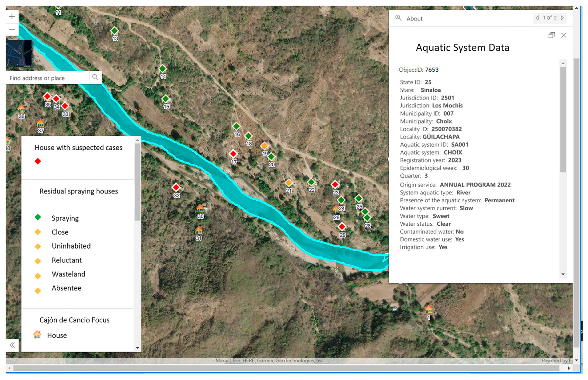Click house marker number 1

tap(429, 310)
